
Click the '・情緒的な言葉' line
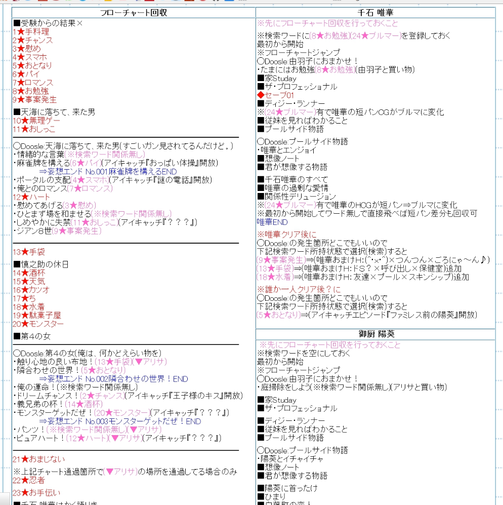(79, 154)
